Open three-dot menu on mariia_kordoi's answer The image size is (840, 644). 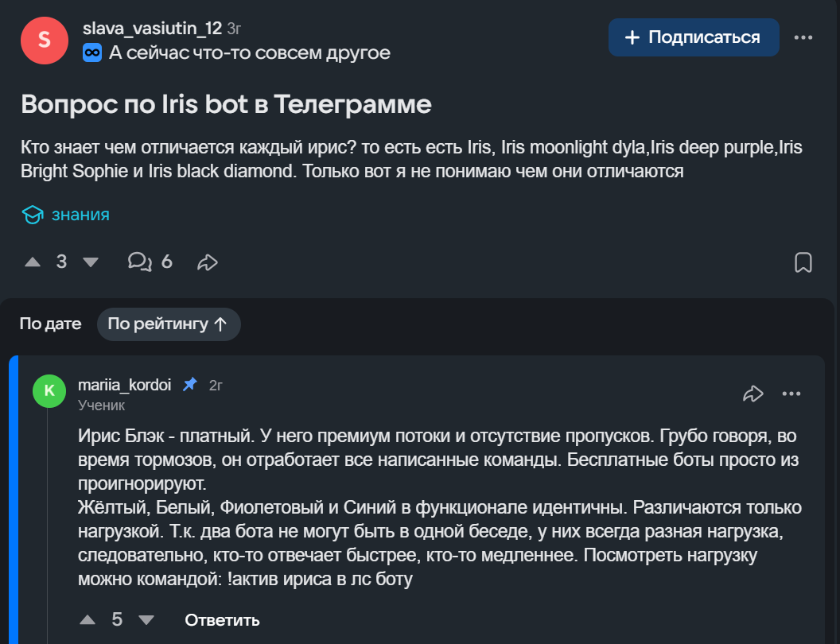point(791,394)
